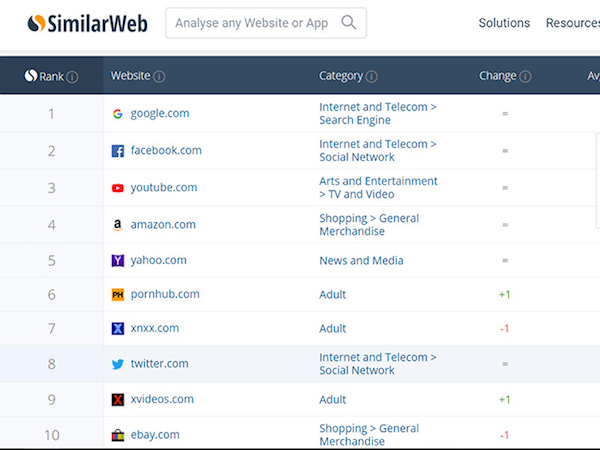This screenshot has height=450, width=600.
Task: Click the YouTube favicon
Action: [117, 188]
